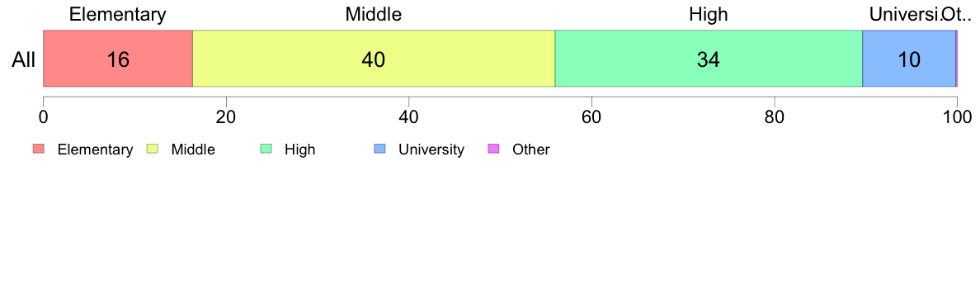Click the All row label

(x=24, y=60)
